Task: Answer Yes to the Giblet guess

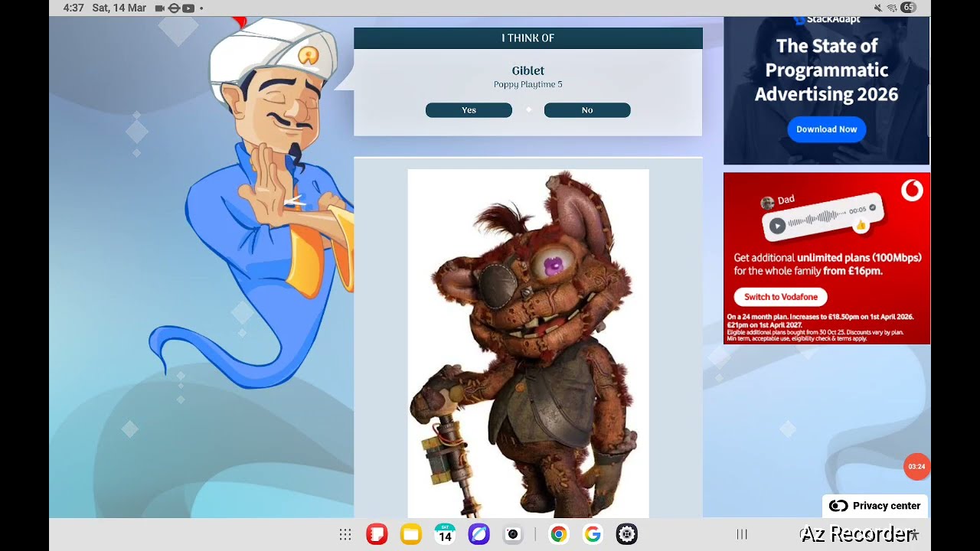Action: click(x=469, y=110)
